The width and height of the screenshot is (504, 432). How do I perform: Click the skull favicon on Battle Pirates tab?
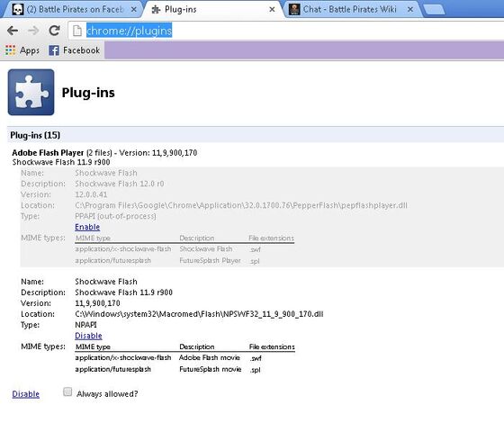18,10
